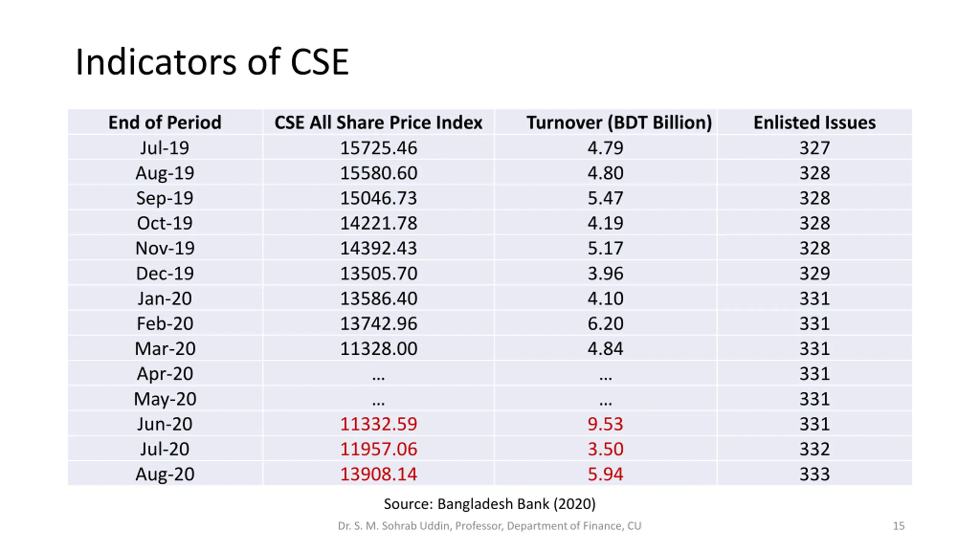This screenshot has width=980, height=551.
Task: Click the red turnover value 9.53
Action: 605,424
